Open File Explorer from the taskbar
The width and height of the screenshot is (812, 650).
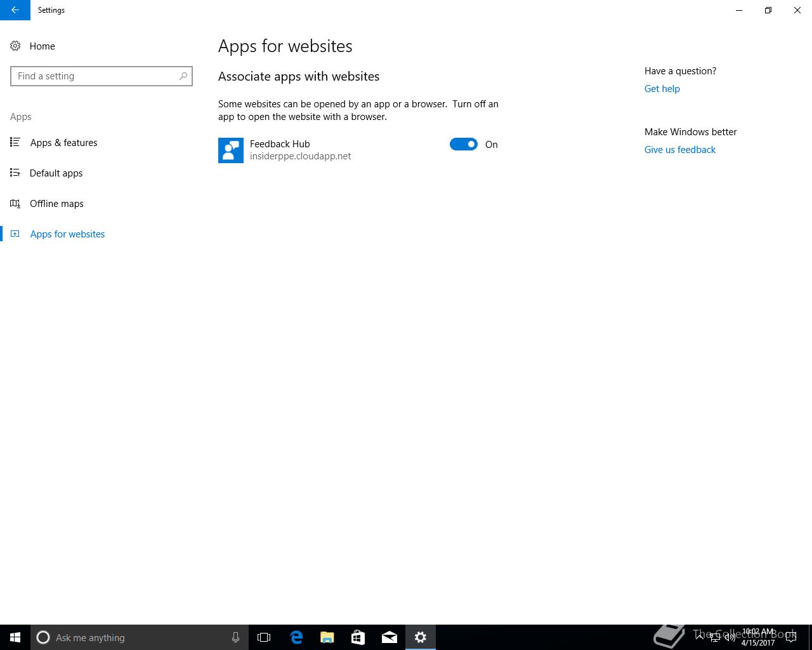coord(327,637)
